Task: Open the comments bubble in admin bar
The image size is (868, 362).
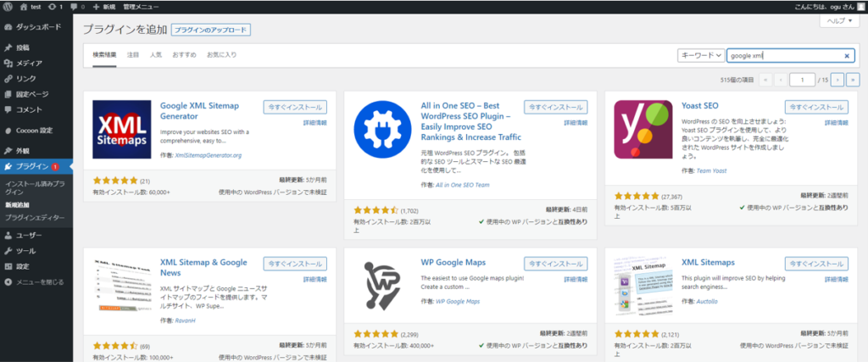Action: tap(77, 7)
